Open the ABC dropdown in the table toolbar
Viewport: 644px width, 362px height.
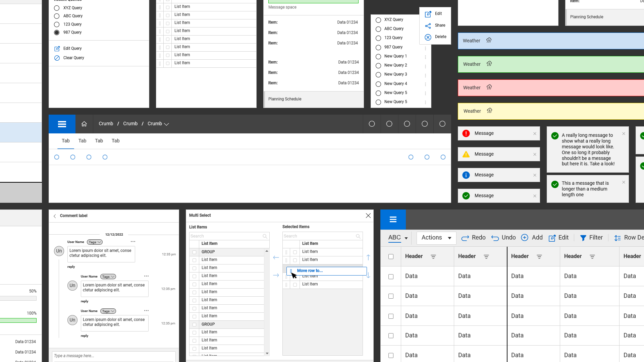point(398,238)
